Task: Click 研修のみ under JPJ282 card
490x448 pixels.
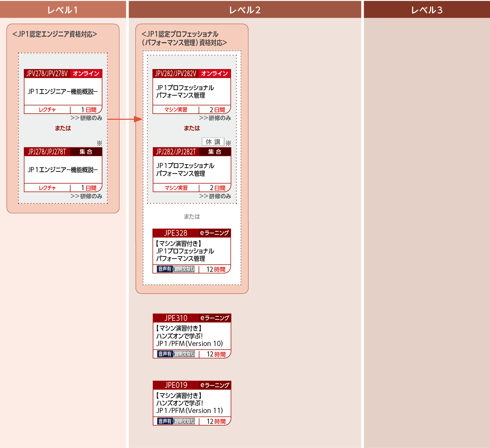Action: click(x=215, y=196)
